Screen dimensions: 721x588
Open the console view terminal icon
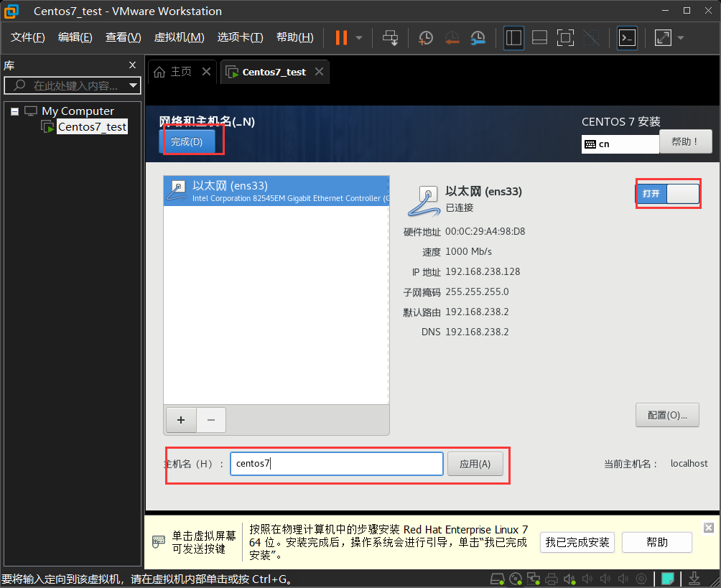pos(627,38)
